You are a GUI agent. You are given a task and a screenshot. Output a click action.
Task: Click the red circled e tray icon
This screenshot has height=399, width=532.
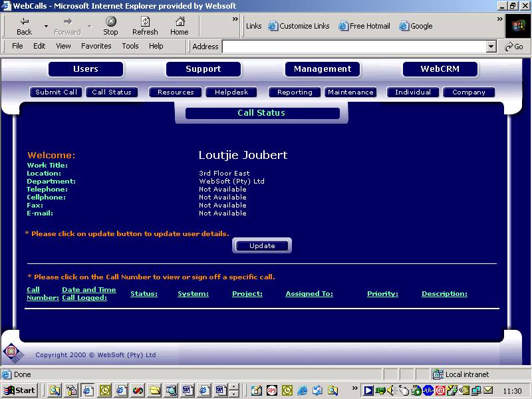click(440, 391)
